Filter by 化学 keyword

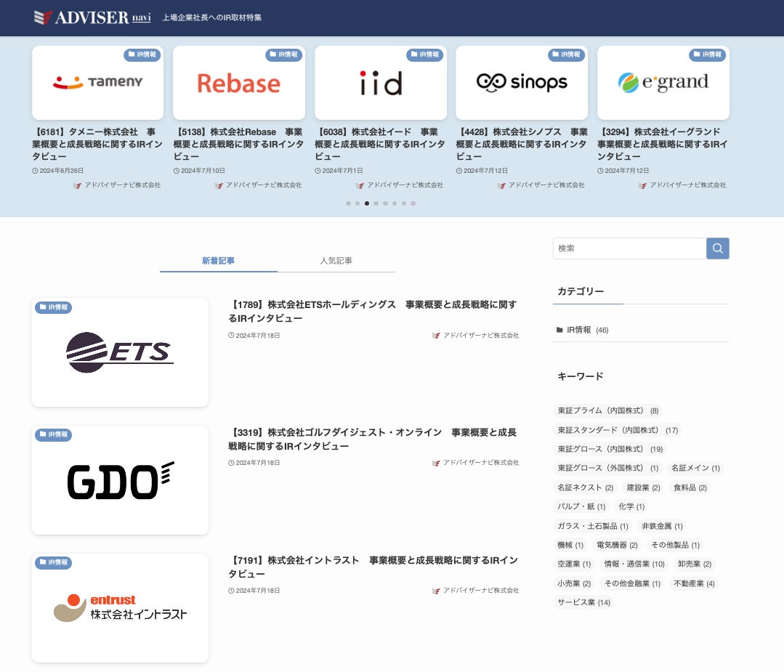pyautogui.click(x=631, y=507)
